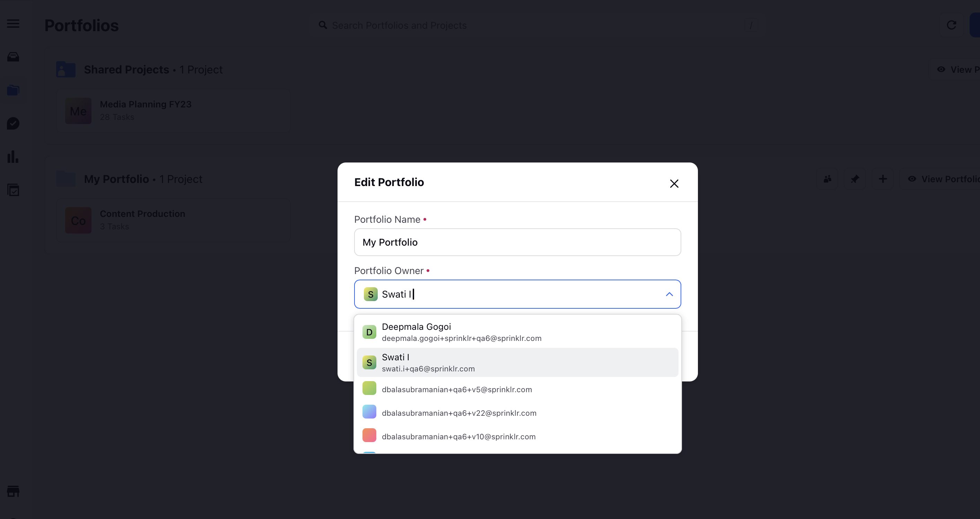Open the calendar checklist sidebar icon

click(13, 190)
